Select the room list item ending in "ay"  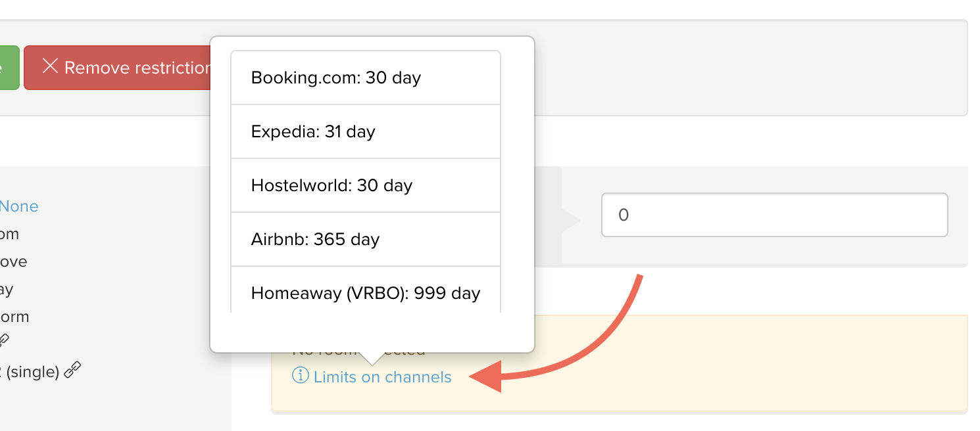click(7, 289)
